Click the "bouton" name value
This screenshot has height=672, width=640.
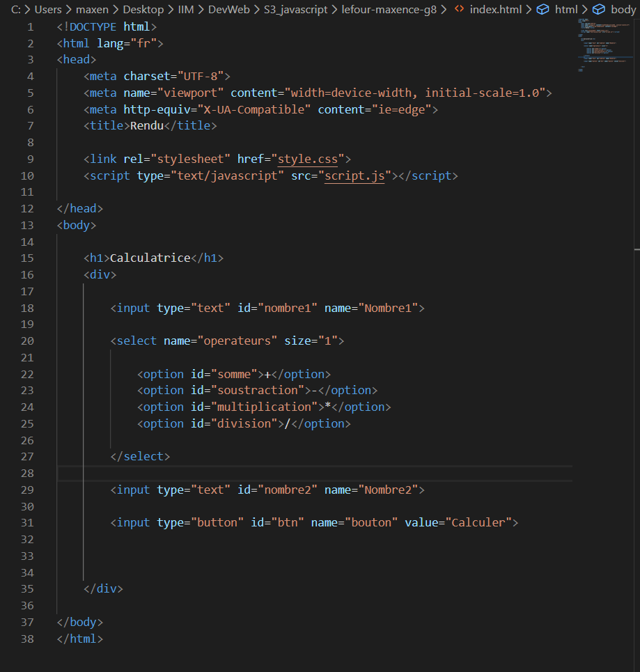[x=371, y=523]
